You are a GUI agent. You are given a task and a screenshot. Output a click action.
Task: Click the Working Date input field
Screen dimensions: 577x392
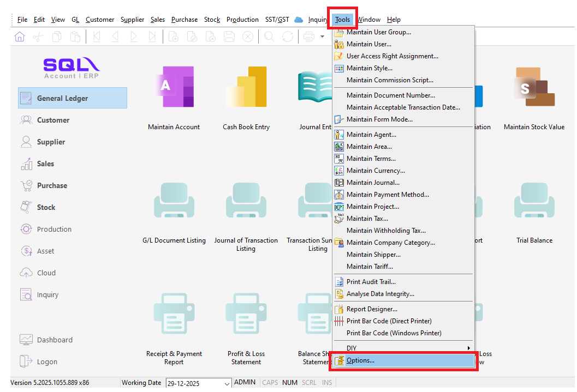click(x=194, y=383)
